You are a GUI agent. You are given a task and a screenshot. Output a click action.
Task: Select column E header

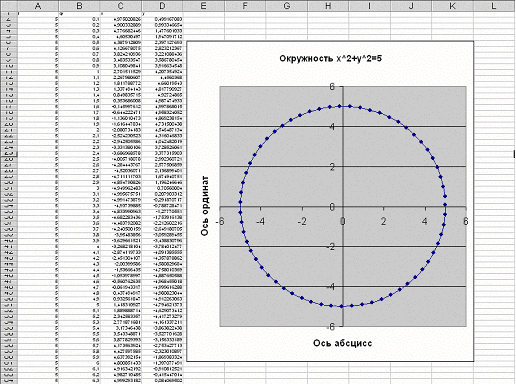[x=203, y=6]
